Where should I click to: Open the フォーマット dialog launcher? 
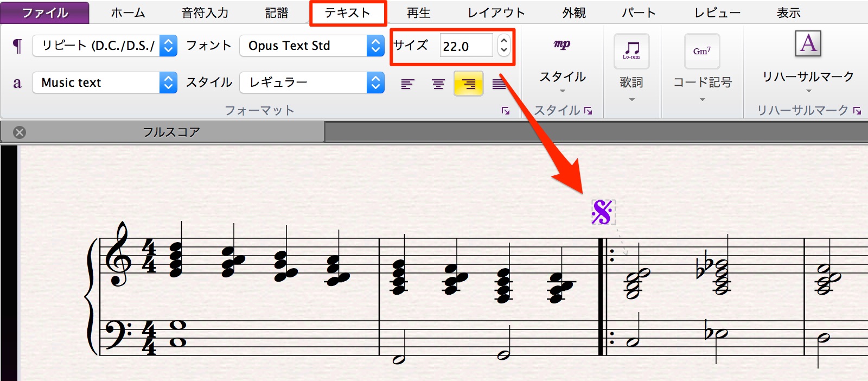pos(506,111)
